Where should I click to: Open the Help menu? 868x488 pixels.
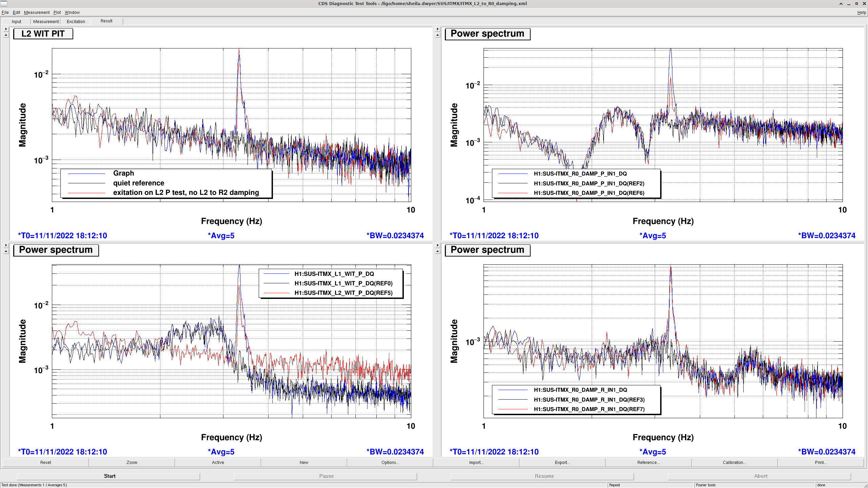(861, 13)
